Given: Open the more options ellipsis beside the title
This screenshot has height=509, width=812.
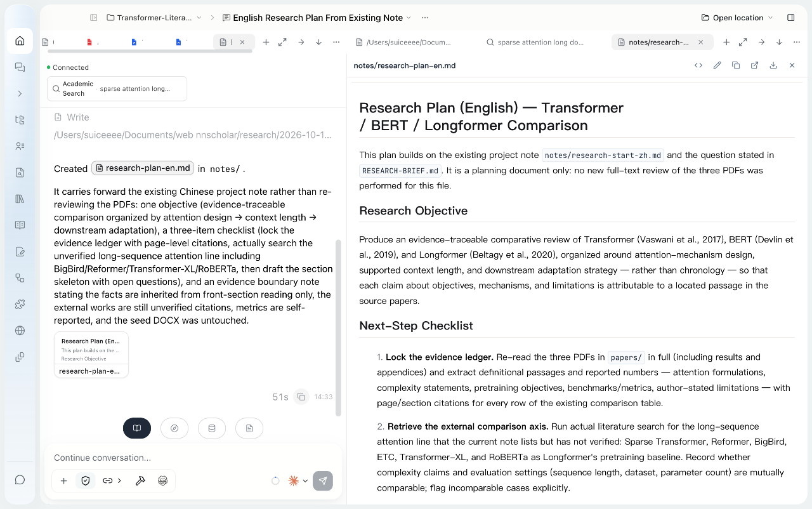Looking at the screenshot, I should (424, 18).
